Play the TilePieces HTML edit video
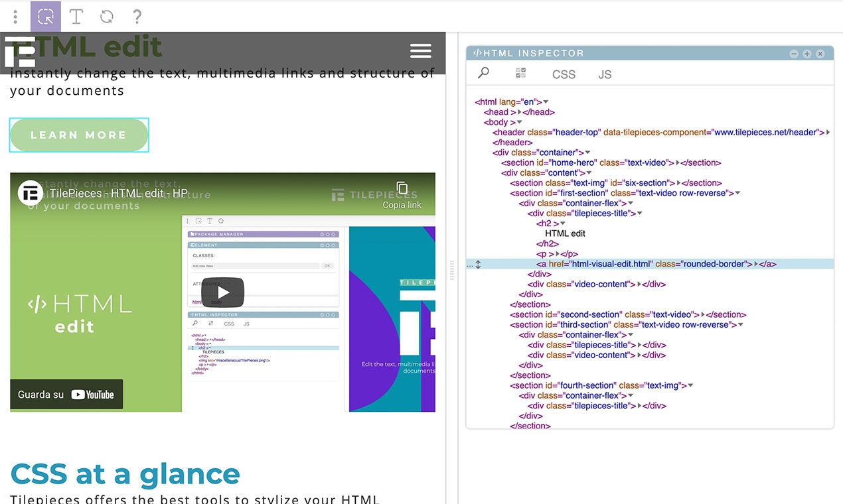The height and width of the screenshot is (504, 843). click(223, 292)
